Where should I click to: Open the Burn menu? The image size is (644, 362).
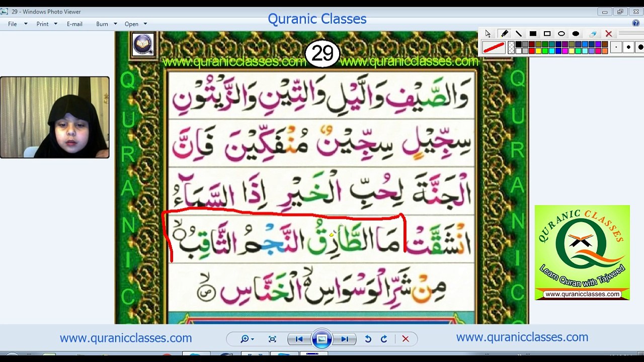[x=102, y=24]
